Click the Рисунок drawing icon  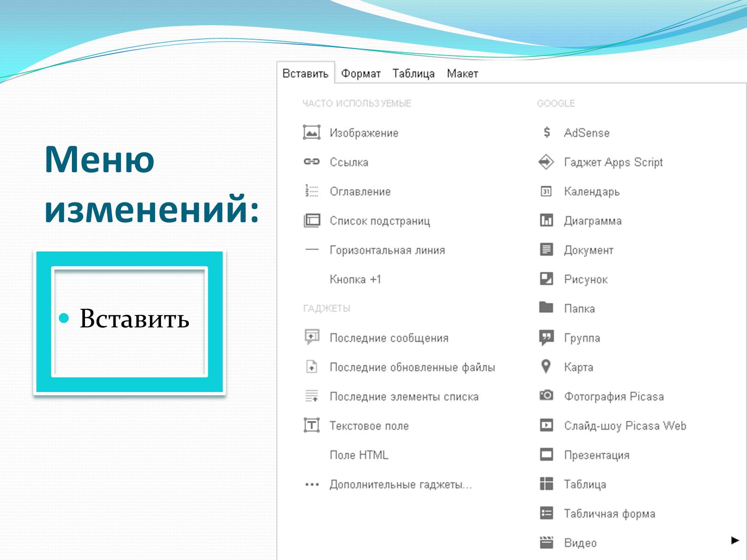tap(546, 279)
